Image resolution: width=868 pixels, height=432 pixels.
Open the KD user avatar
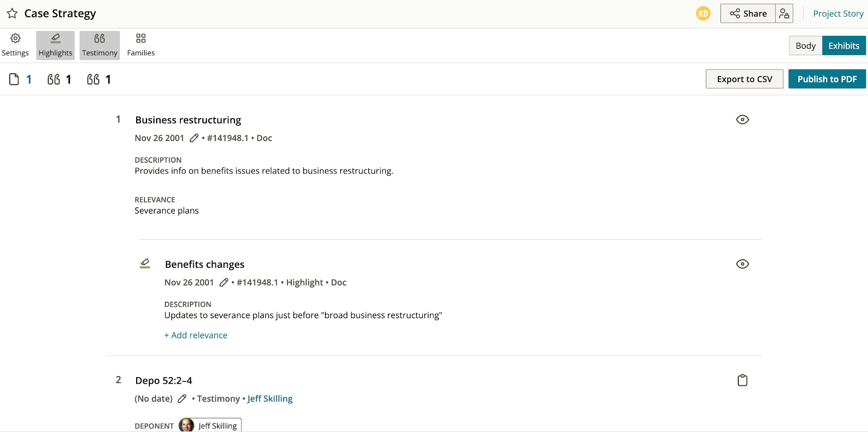click(703, 14)
